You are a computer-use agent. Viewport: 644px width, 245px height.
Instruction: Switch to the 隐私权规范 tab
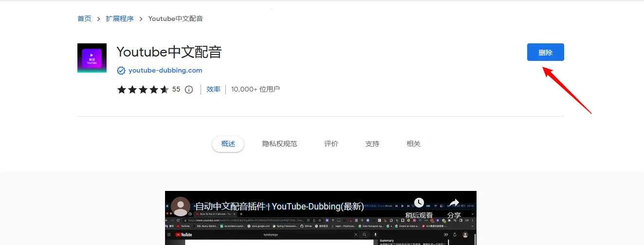point(279,144)
